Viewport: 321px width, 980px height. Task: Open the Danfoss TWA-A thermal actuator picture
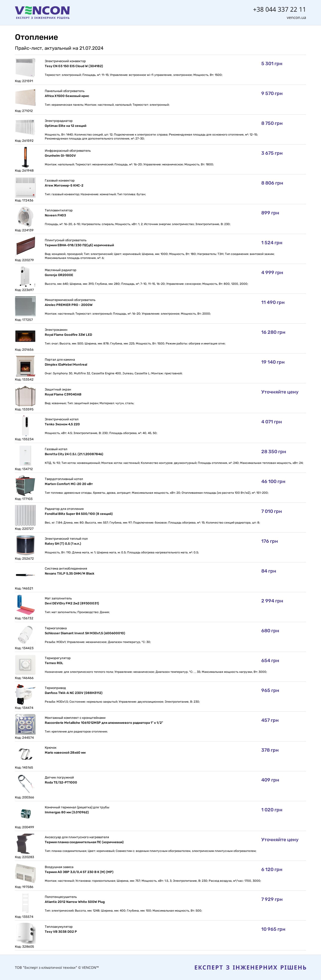[25, 694]
